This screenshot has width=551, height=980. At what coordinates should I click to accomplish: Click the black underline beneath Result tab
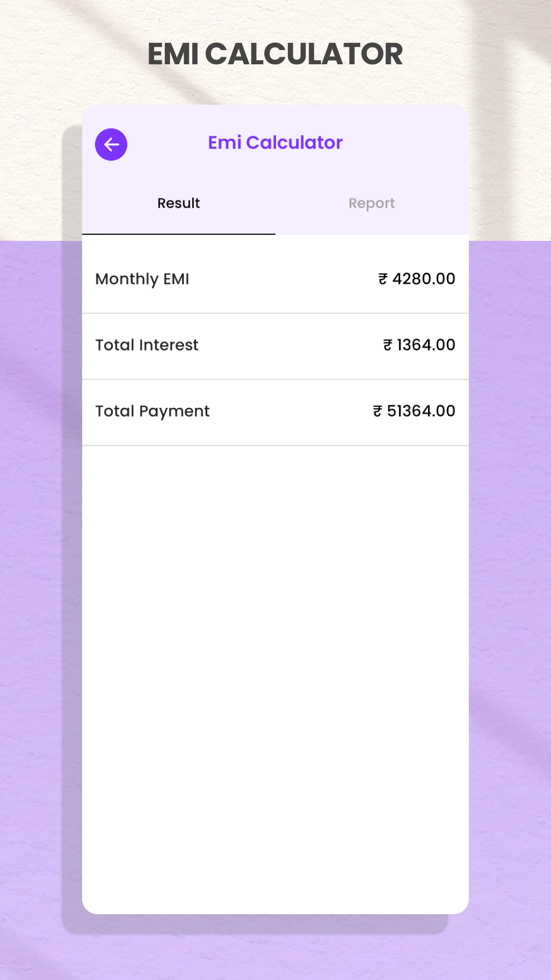tap(179, 234)
